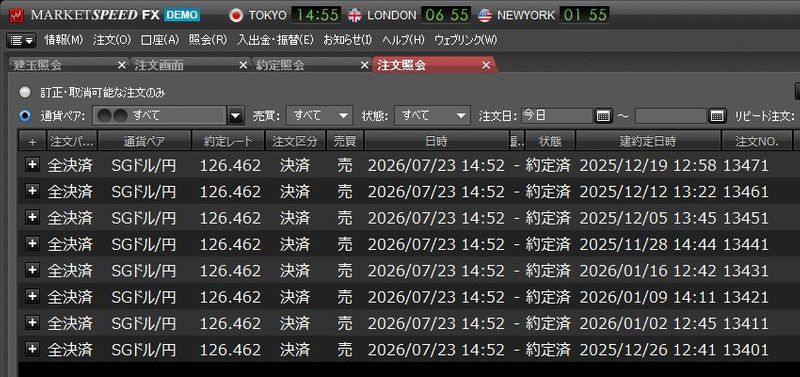Expand order row 13461
The image size is (800, 377).
pos(32,191)
